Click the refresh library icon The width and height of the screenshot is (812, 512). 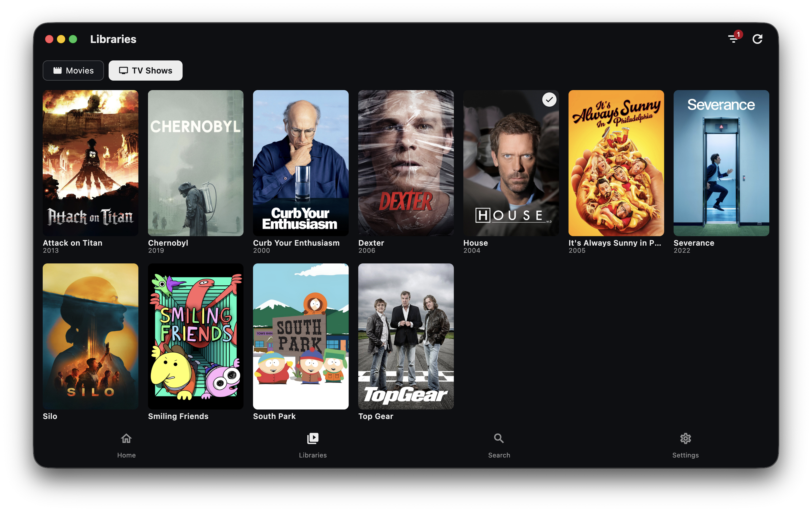pyautogui.click(x=757, y=39)
